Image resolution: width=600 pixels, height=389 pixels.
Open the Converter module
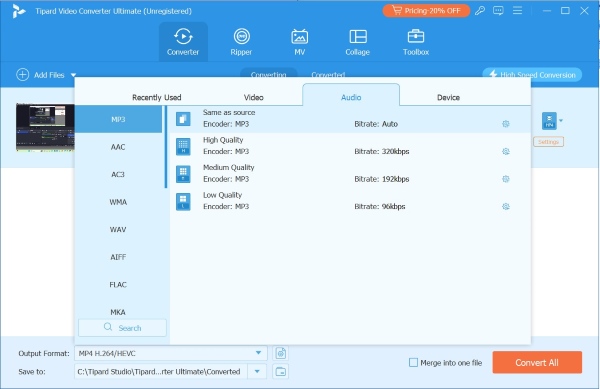pos(183,42)
